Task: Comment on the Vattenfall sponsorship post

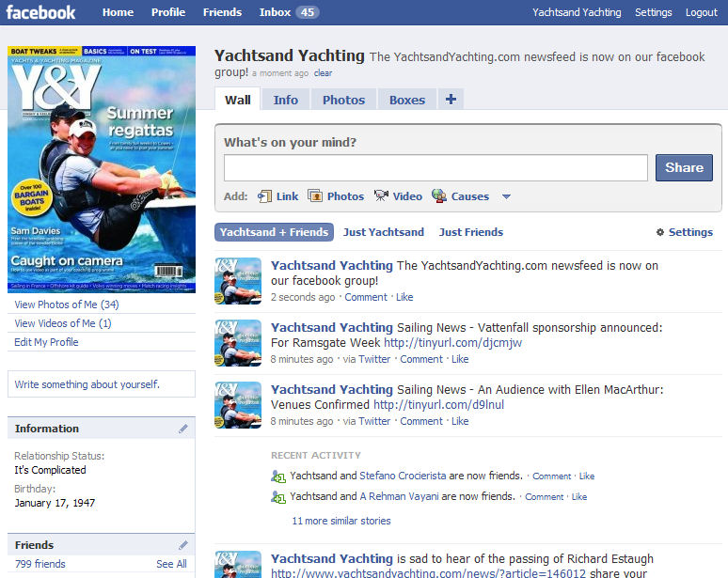Action: (x=421, y=359)
